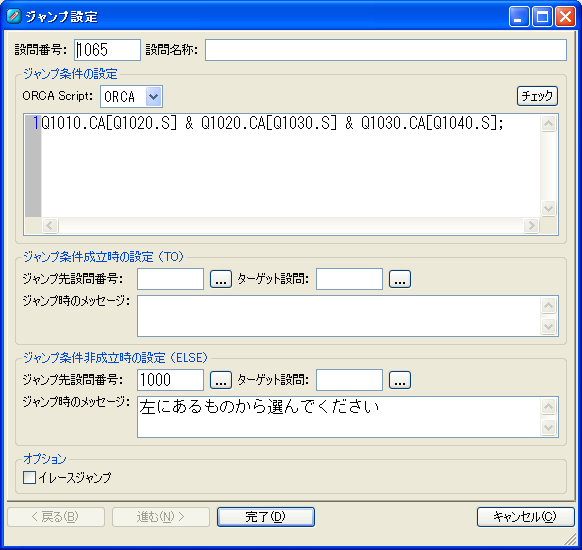Click the TO message scroll down arrow

[x=549, y=326]
